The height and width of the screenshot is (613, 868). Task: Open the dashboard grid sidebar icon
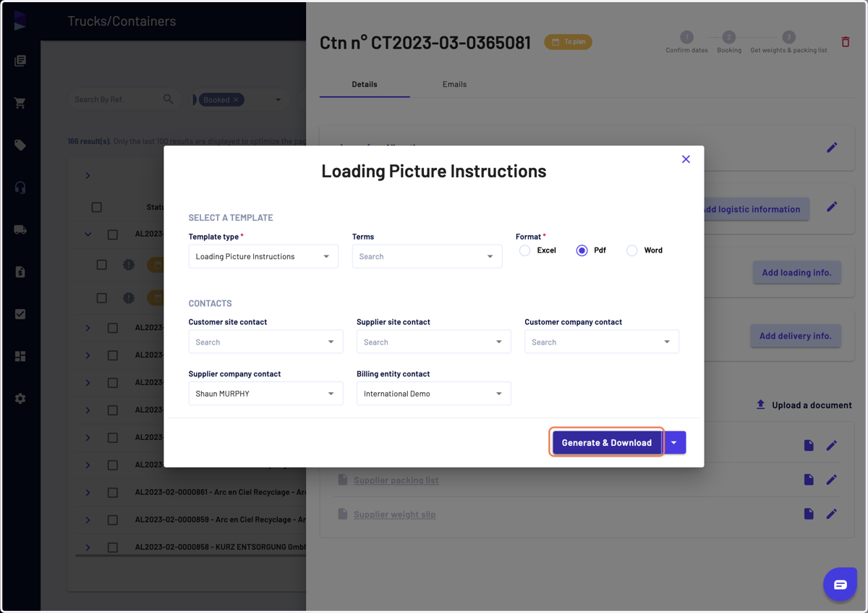tap(20, 356)
